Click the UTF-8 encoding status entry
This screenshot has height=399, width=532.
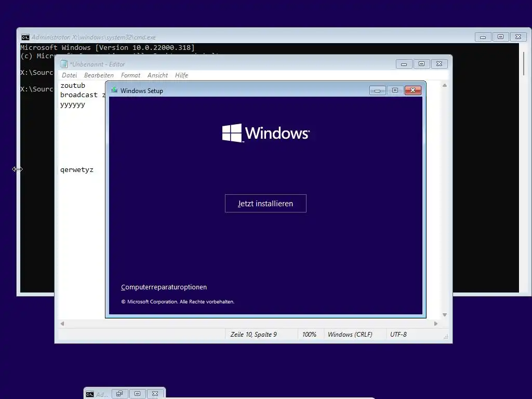click(x=398, y=335)
